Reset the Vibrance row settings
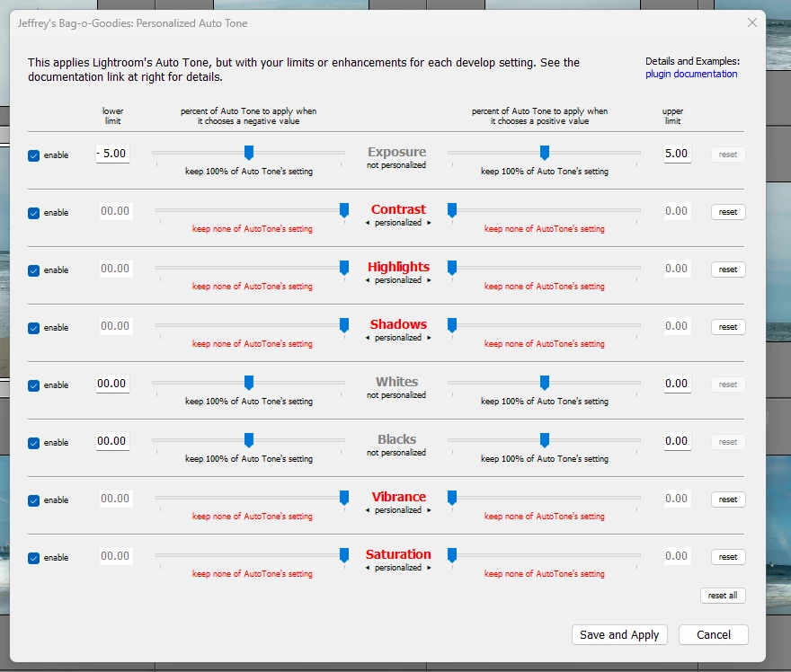791x672 pixels. click(728, 500)
